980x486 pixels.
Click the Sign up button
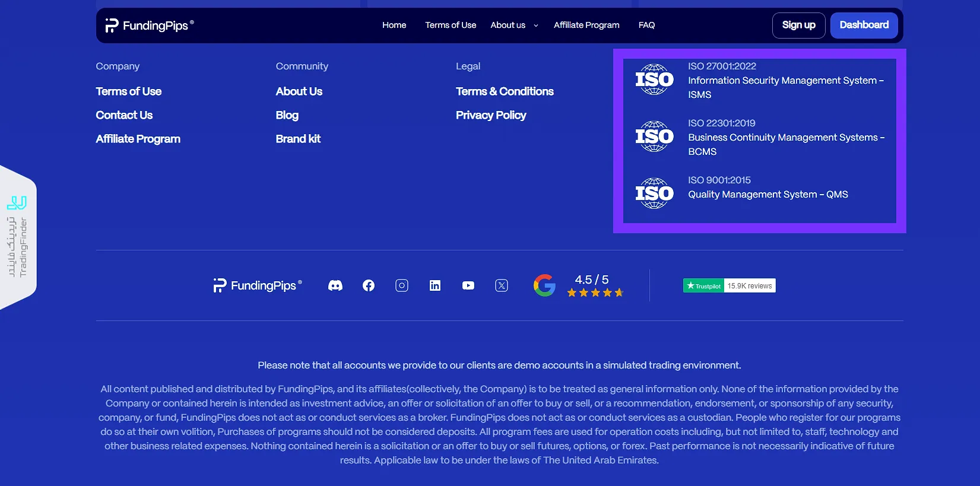[x=798, y=26]
